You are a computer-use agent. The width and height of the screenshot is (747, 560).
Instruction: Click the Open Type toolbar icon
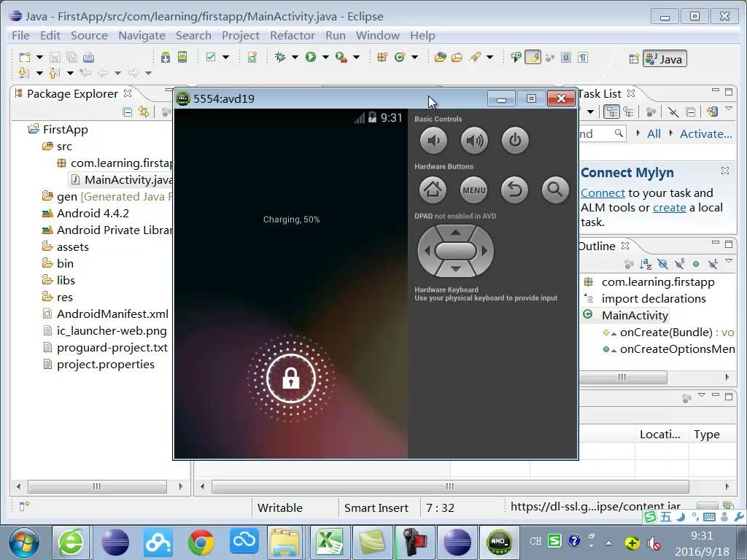click(440, 58)
